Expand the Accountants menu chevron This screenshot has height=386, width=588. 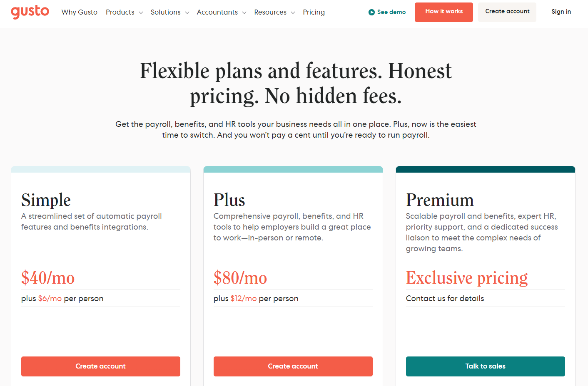click(x=245, y=12)
